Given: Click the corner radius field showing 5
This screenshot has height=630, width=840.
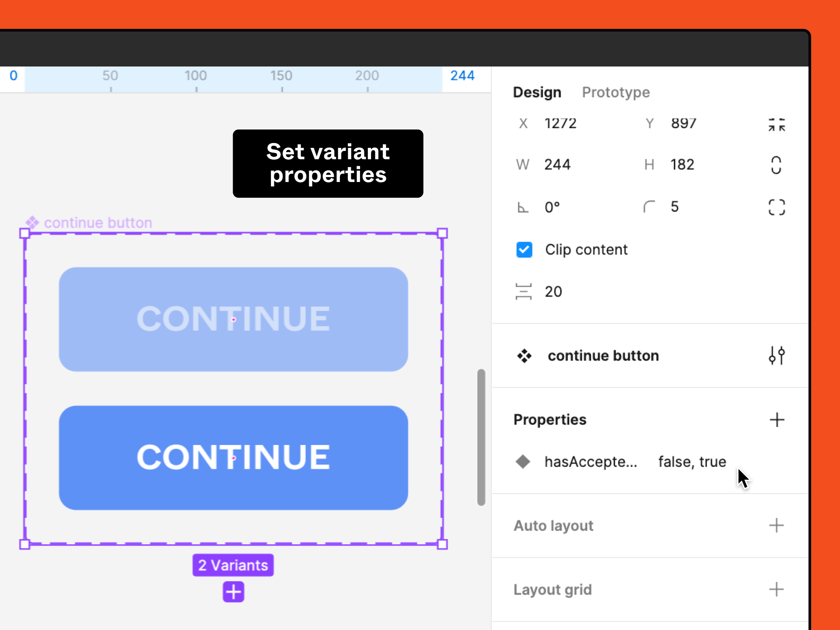Looking at the screenshot, I should click(x=675, y=207).
